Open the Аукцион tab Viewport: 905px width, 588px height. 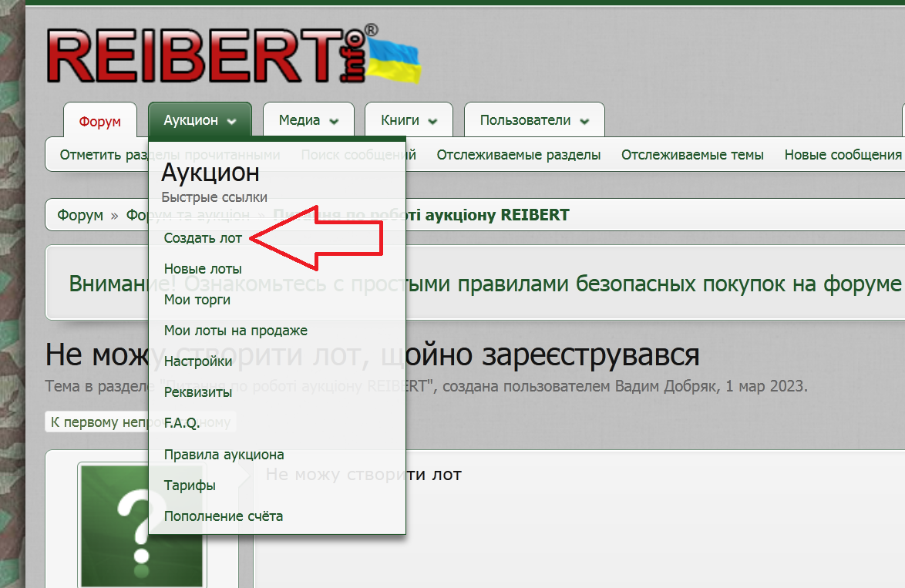point(200,120)
